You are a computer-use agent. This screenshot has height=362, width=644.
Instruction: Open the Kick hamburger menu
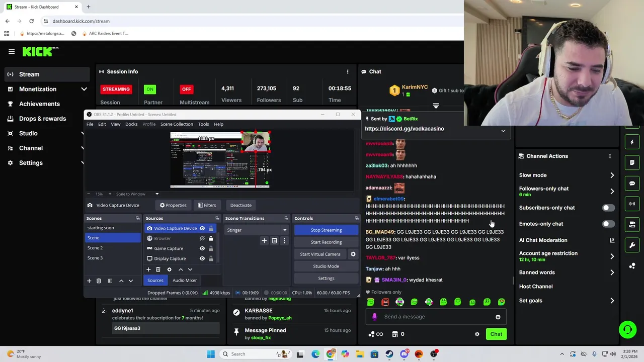point(12,51)
